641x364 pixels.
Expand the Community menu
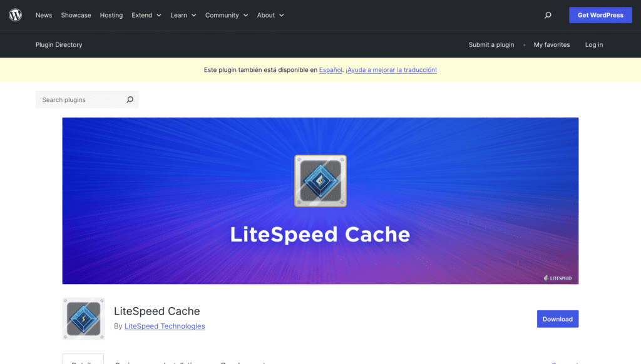point(226,15)
